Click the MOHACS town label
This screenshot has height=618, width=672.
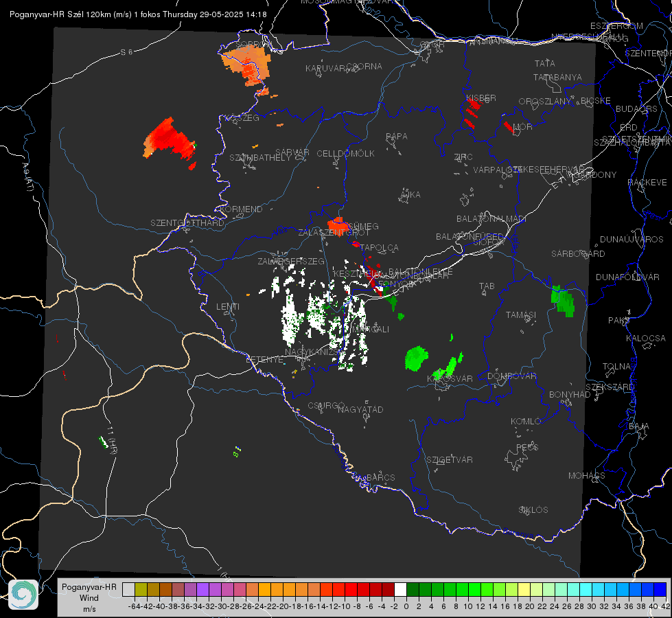click(x=587, y=476)
